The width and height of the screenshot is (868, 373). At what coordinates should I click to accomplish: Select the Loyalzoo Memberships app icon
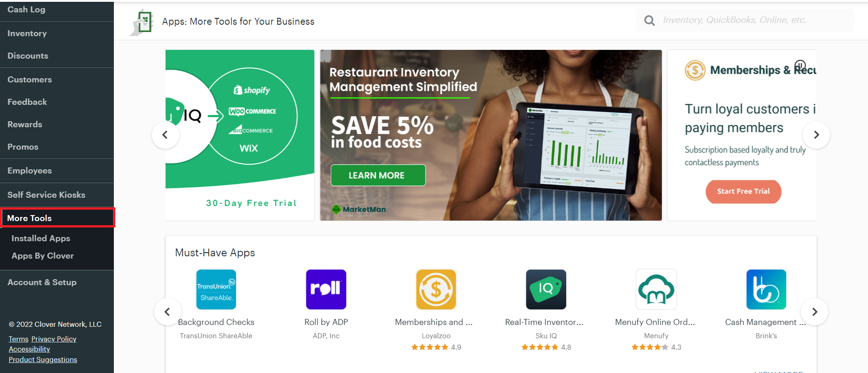(436, 289)
